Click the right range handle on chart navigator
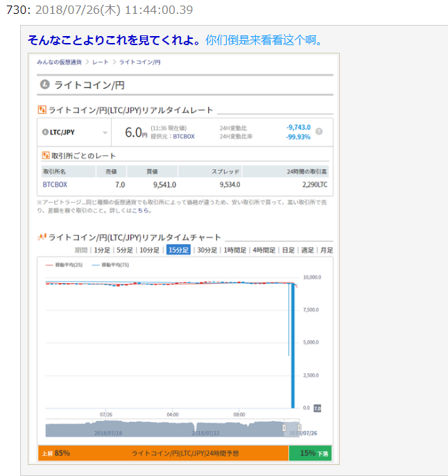The width and height of the screenshot is (448, 476). coord(299,427)
